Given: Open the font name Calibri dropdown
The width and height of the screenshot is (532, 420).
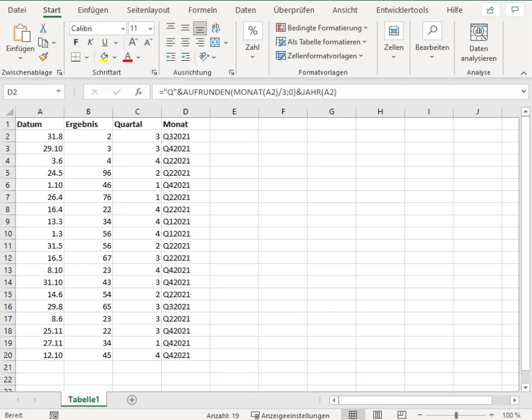Looking at the screenshot, I should pos(123,29).
